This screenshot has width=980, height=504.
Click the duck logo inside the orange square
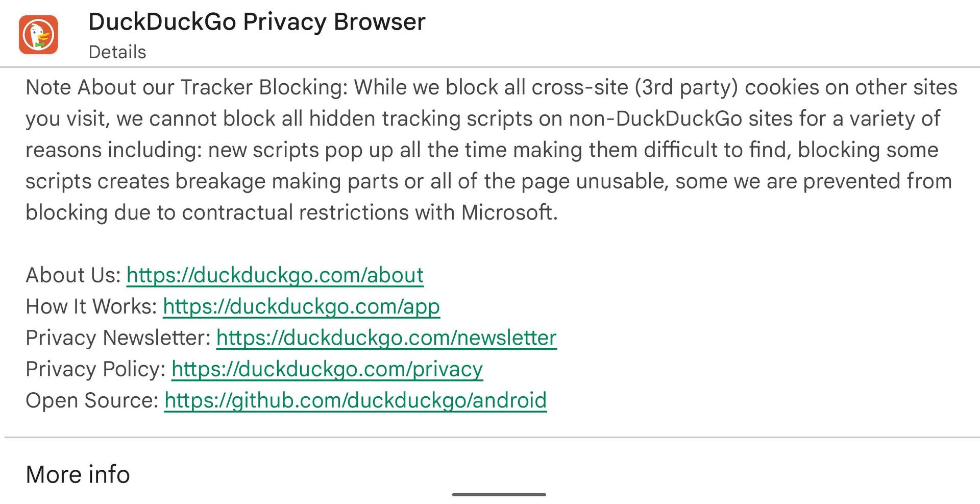(x=39, y=33)
